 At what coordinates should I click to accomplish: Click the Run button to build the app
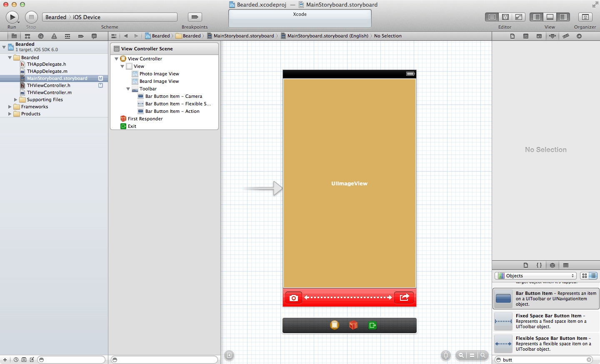pyautogui.click(x=12, y=17)
